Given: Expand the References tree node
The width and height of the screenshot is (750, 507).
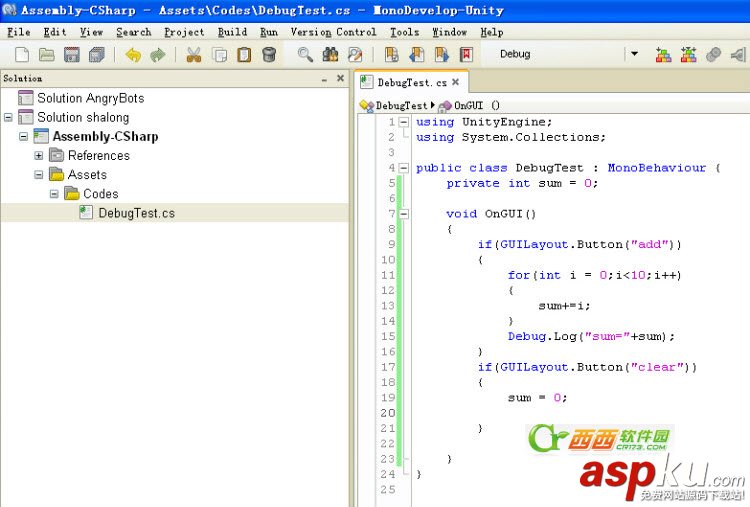Looking at the screenshot, I should pos(39,155).
